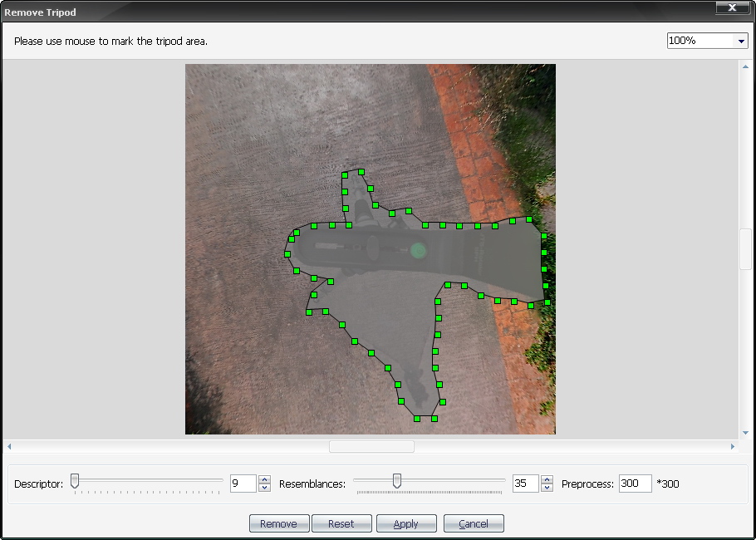
Task: Cancel the Remove Tripod dialog
Action: point(474,523)
